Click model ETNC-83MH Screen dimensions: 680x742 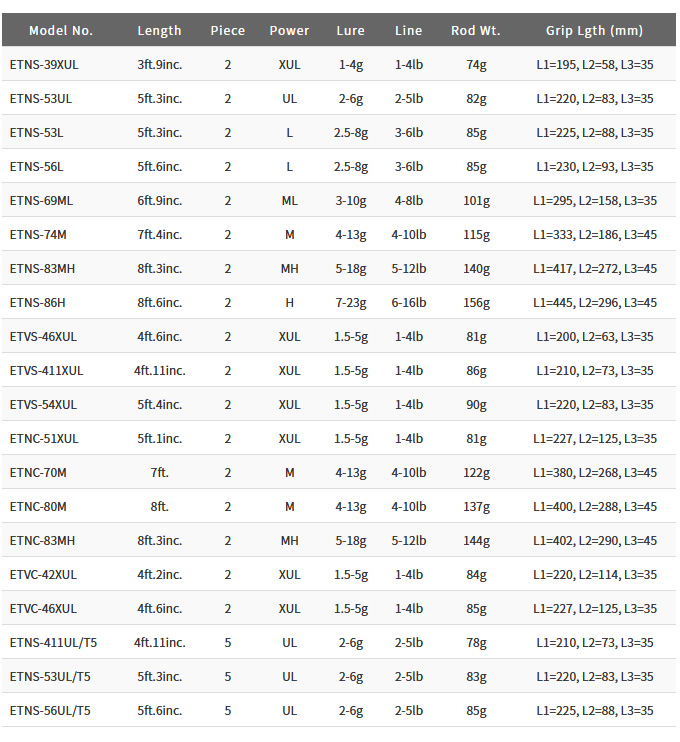pyautogui.click(x=42, y=540)
